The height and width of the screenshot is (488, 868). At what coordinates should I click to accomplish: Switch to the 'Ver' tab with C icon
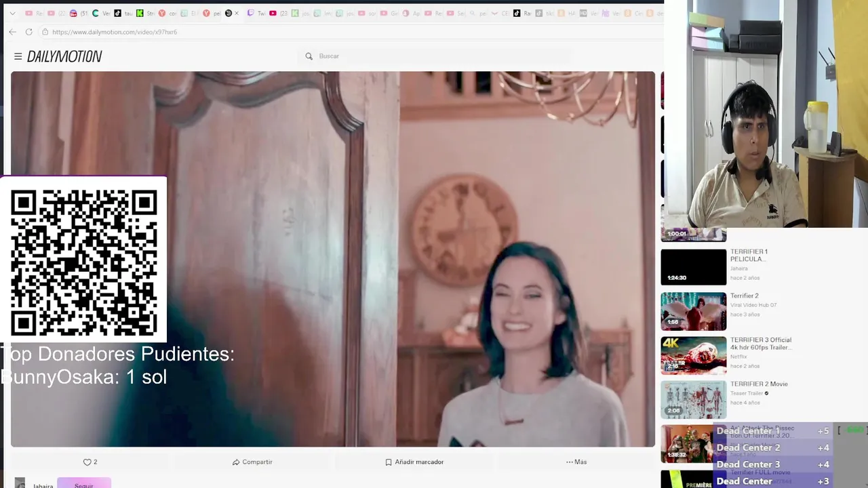coord(100,13)
